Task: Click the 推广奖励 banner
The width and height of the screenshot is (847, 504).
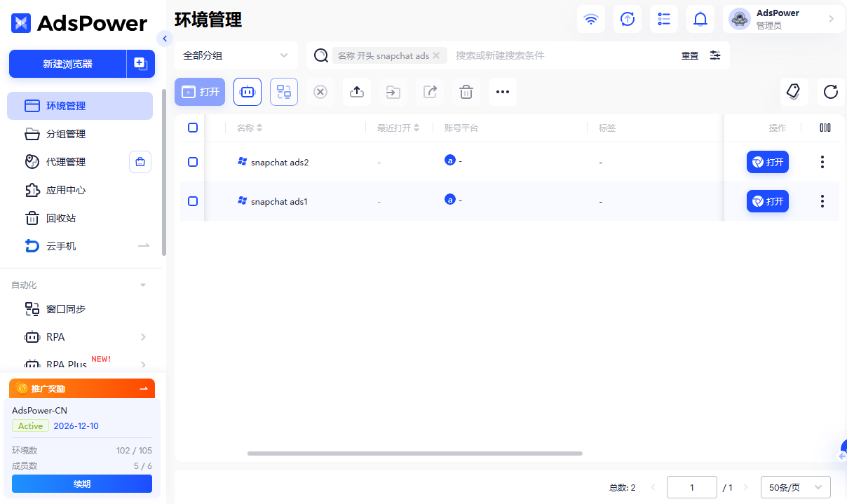Action: [x=82, y=388]
